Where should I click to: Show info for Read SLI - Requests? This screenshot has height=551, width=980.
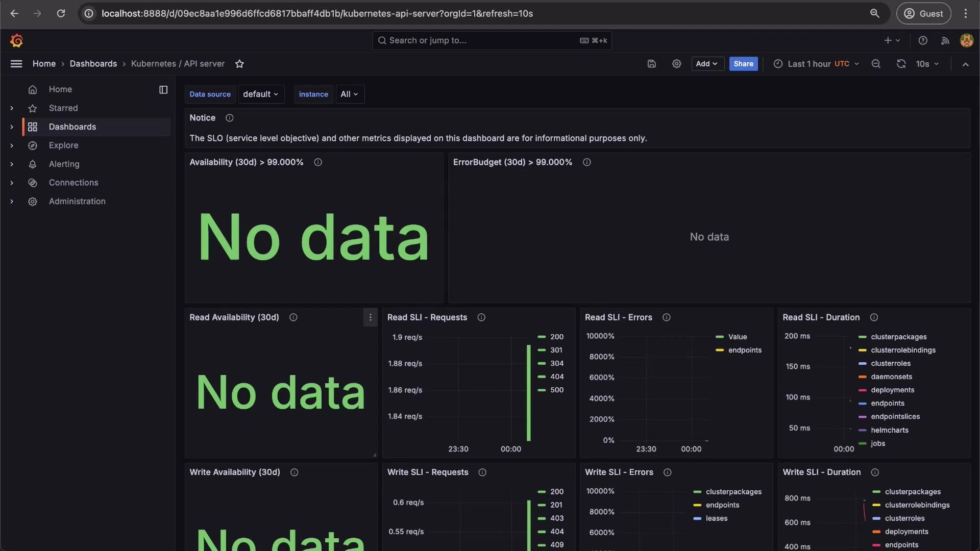[x=481, y=317]
